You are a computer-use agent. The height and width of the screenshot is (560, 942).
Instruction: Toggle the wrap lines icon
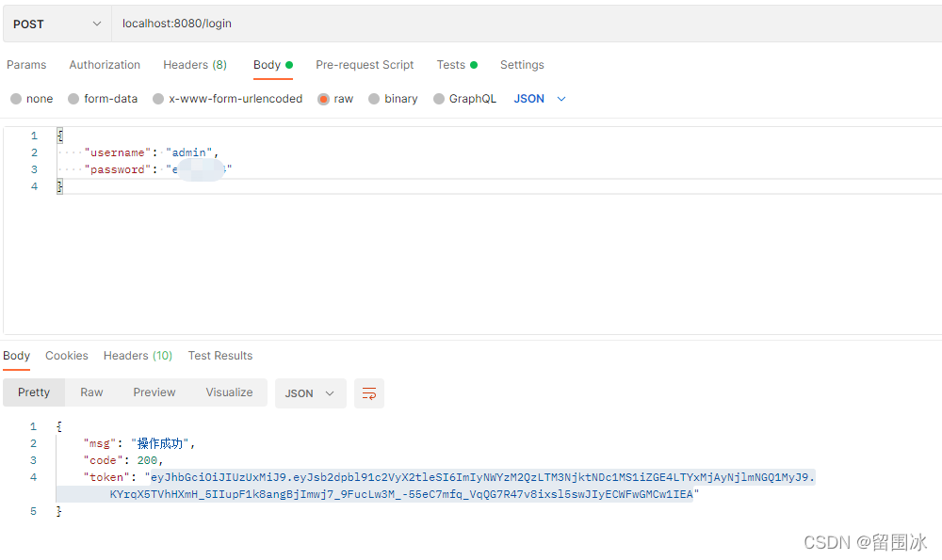click(369, 393)
